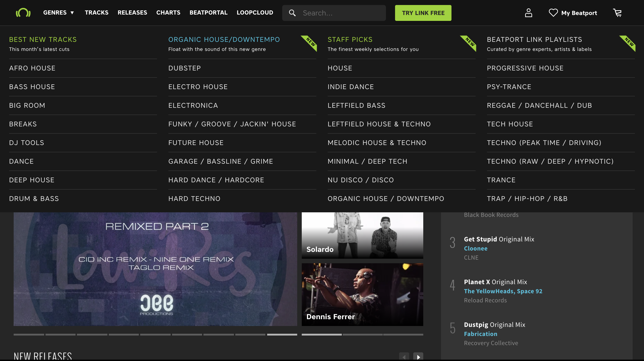
Task: Go to previous New Releases page arrow
Action: pos(404,356)
